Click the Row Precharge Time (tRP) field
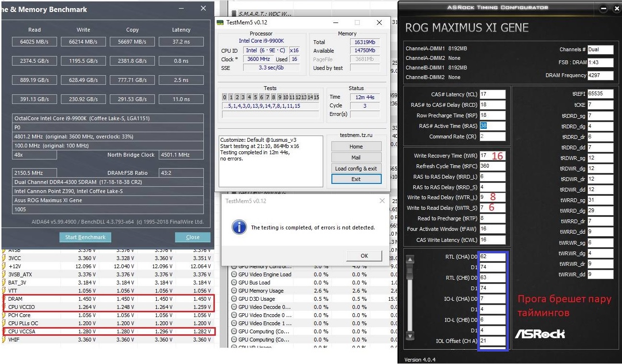The width and height of the screenshot is (622, 364). point(492,115)
